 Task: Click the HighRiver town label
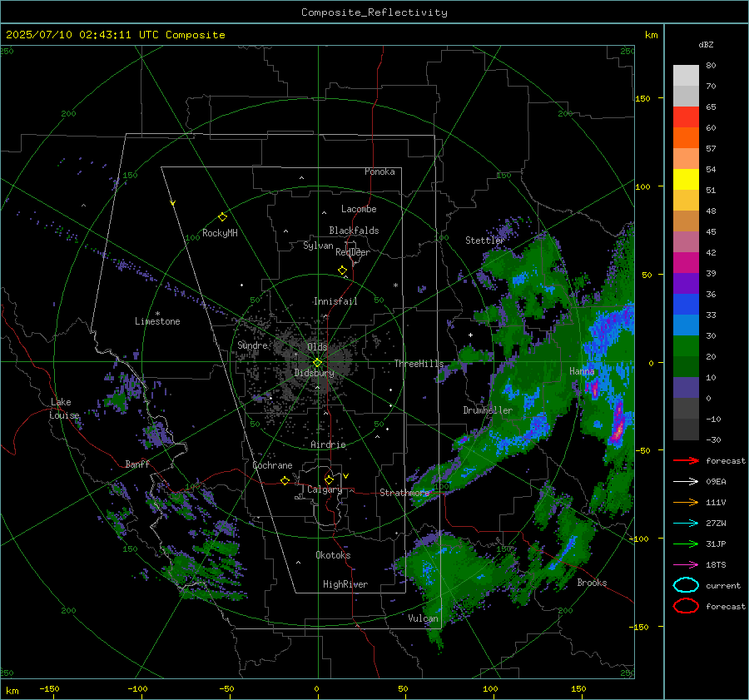point(345,584)
